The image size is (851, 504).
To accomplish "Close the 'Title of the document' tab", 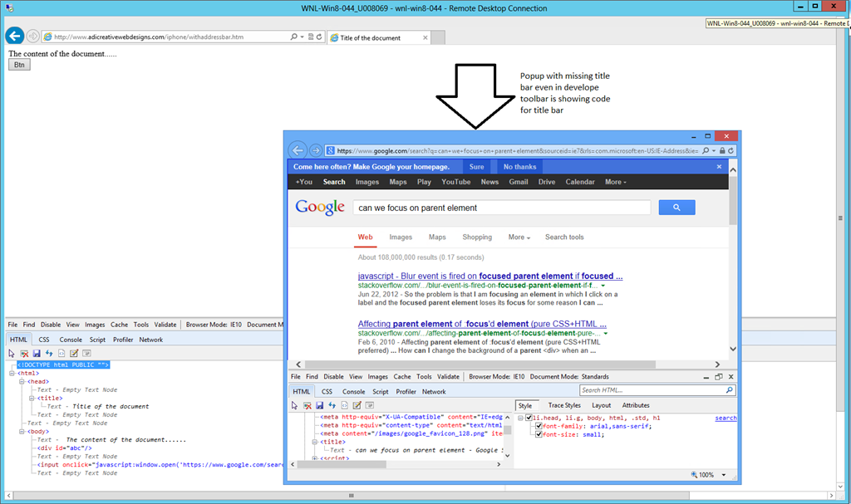I will click(x=425, y=37).
